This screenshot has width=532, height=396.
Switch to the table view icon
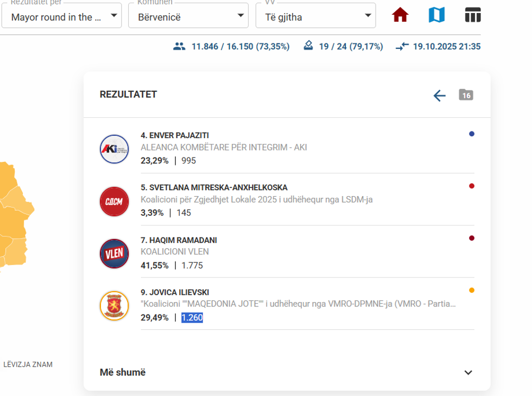coord(473,15)
